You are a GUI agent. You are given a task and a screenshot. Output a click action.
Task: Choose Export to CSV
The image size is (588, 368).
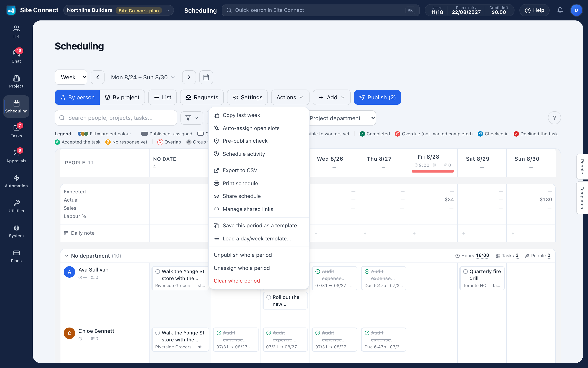(x=258, y=170)
